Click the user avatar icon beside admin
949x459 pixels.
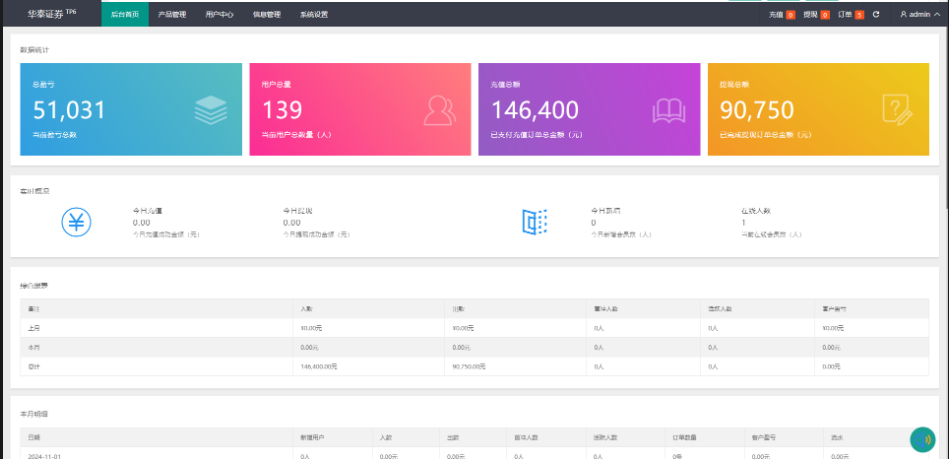(904, 15)
